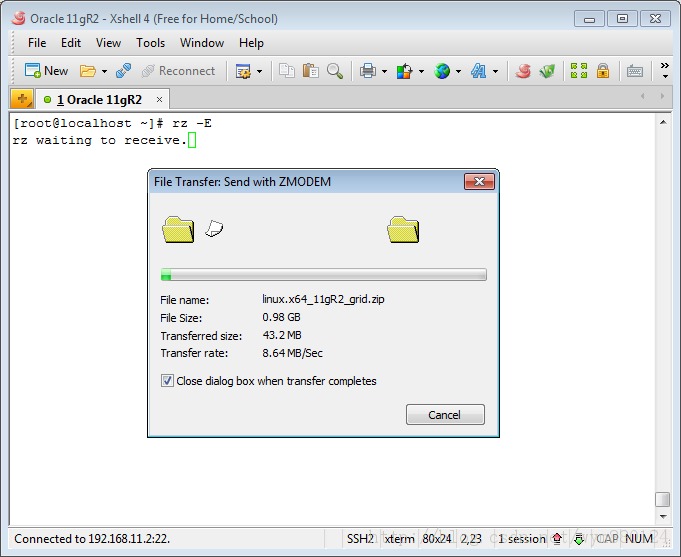Launch the Xshell red shell toolbar icon

pos(523,71)
